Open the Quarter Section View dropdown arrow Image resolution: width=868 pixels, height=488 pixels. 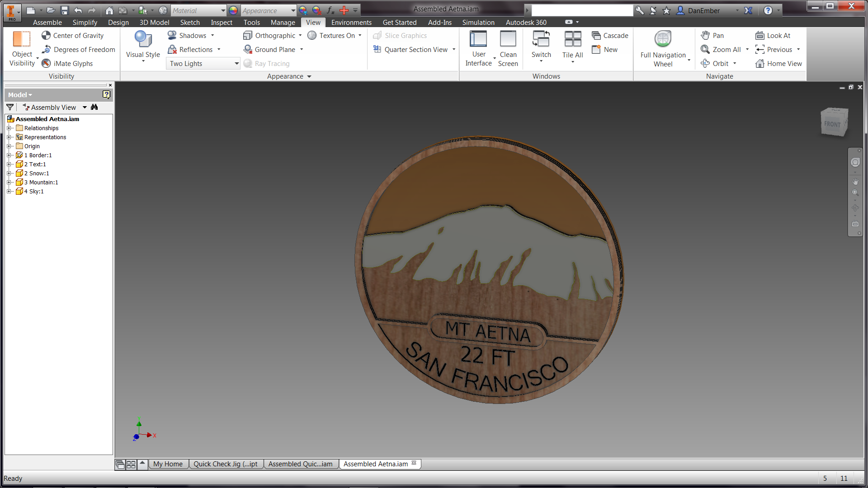454,50
